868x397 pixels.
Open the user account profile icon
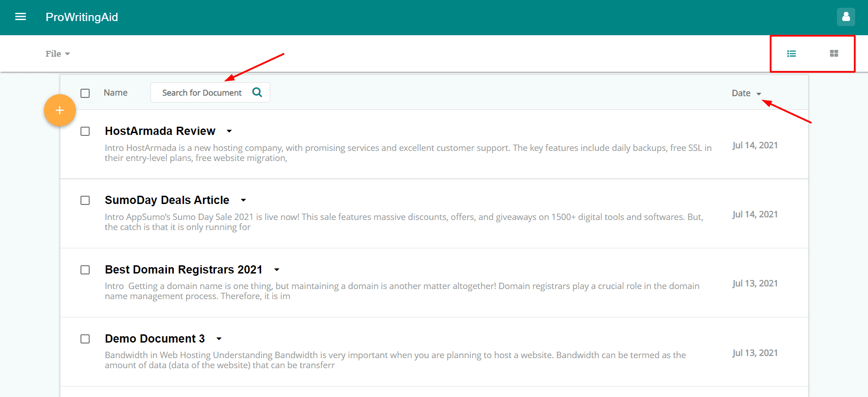click(846, 17)
